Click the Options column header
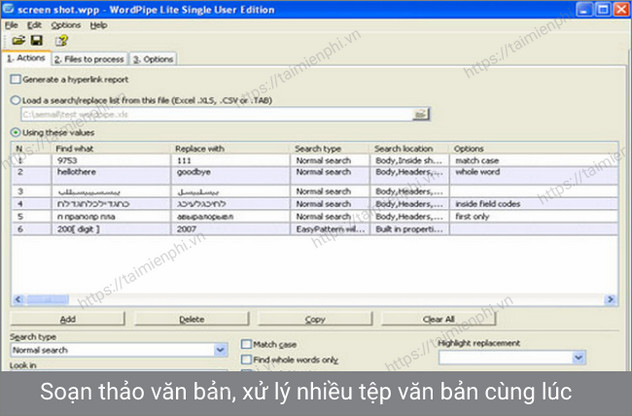The image size is (632, 416). [534, 148]
